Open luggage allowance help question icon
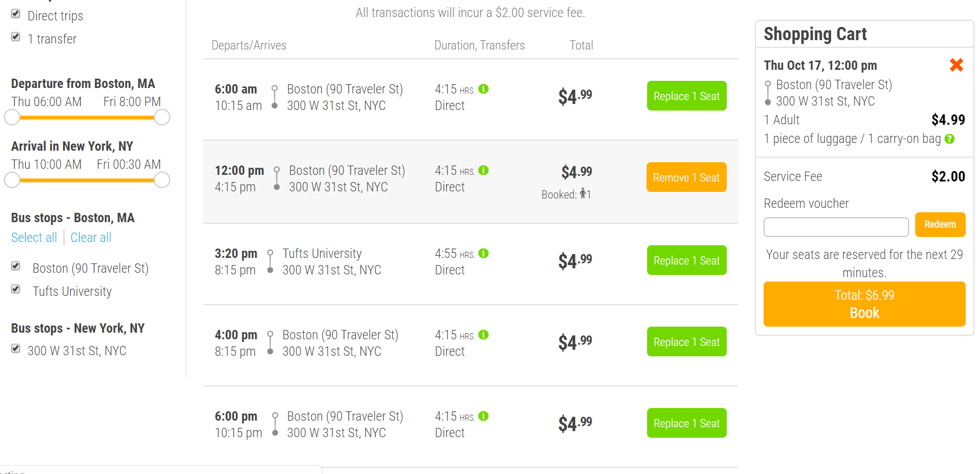980x474 pixels. [950, 139]
